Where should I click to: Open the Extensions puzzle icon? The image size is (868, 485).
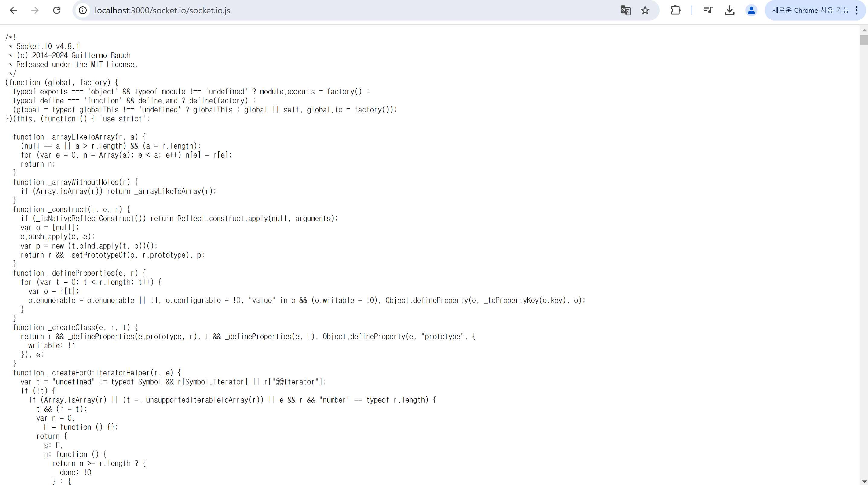tap(675, 11)
